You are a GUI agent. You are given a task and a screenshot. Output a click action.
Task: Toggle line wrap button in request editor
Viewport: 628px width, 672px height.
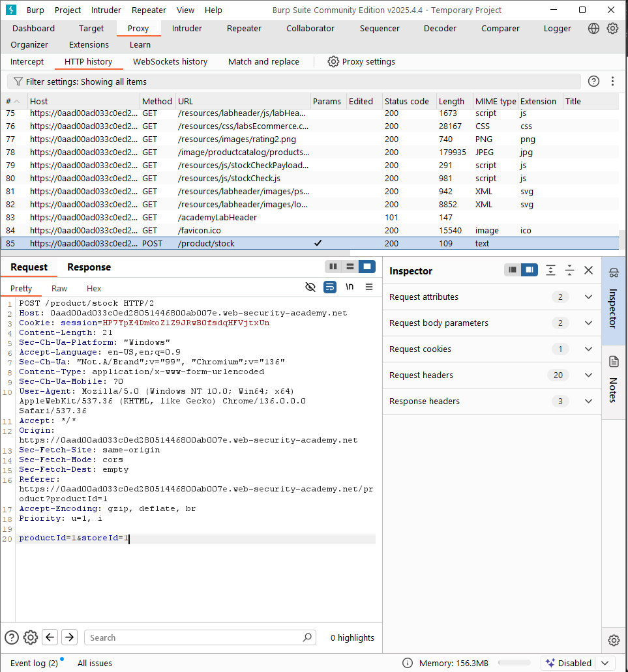(x=329, y=287)
